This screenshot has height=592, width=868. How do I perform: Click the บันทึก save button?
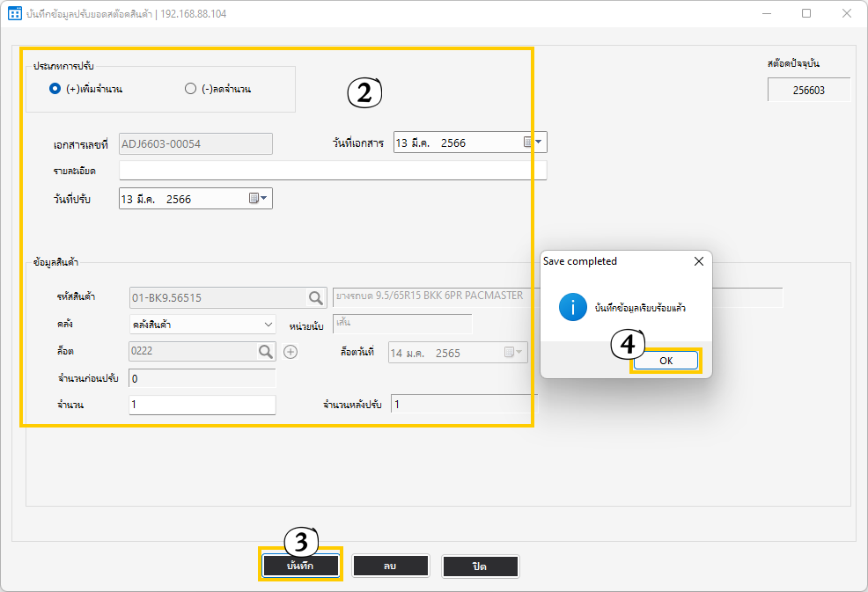300,566
